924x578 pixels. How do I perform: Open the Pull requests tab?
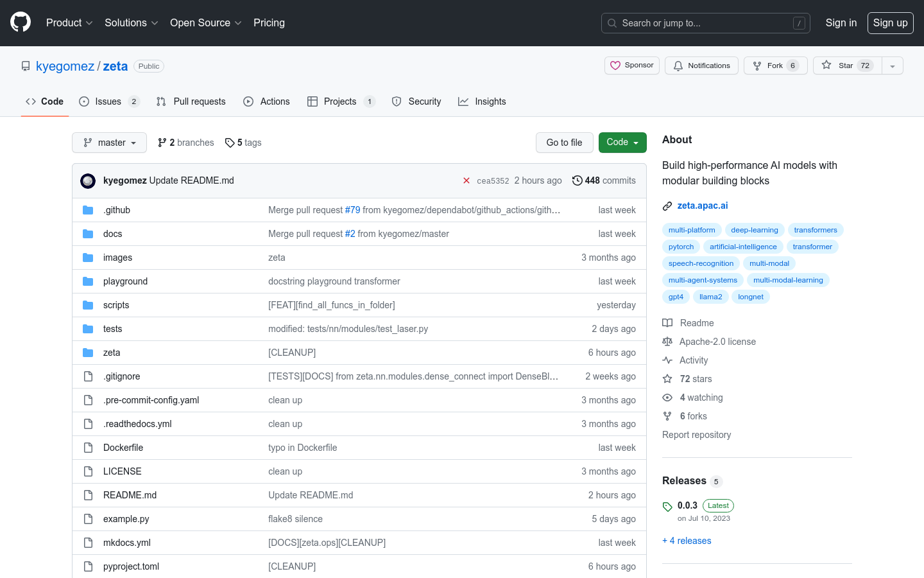[x=191, y=101]
